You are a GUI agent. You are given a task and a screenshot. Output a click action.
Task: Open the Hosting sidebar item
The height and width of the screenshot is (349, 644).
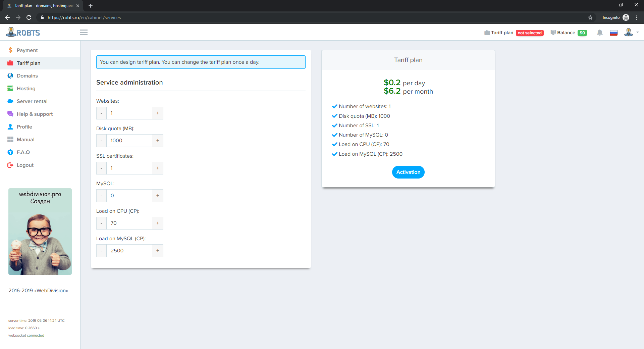[26, 89]
